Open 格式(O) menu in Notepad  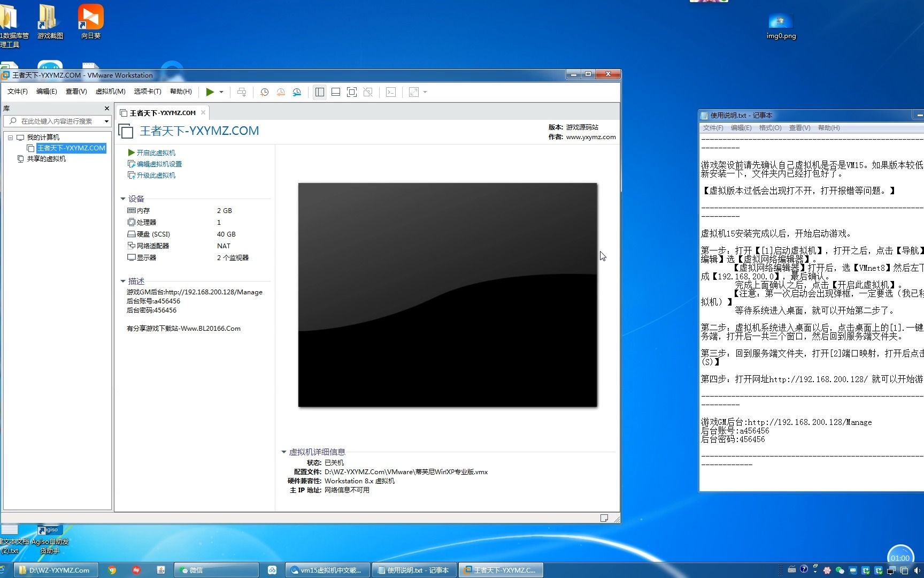(771, 128)
